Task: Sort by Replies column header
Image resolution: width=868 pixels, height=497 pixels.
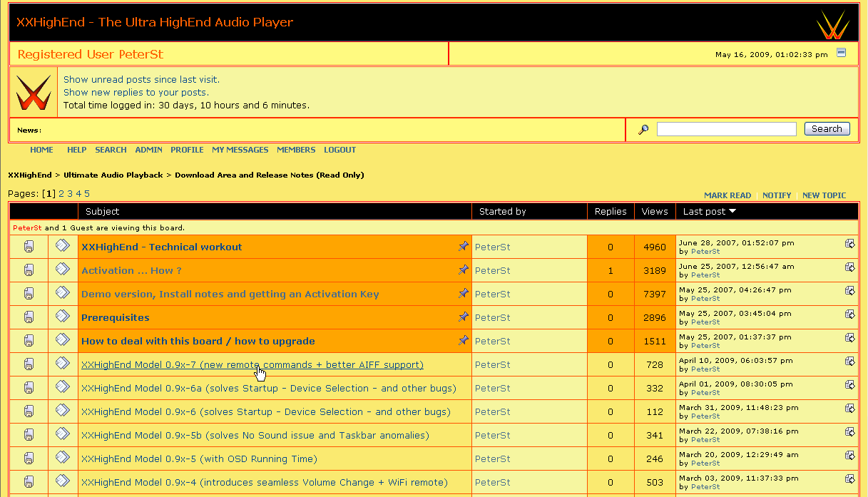Action: click(x=611, y=212)
